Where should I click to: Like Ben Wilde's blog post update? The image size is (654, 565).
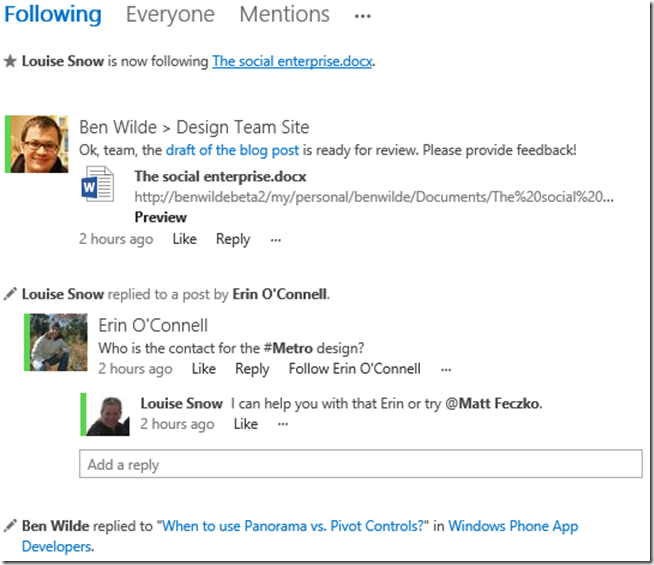coord(185,239)
